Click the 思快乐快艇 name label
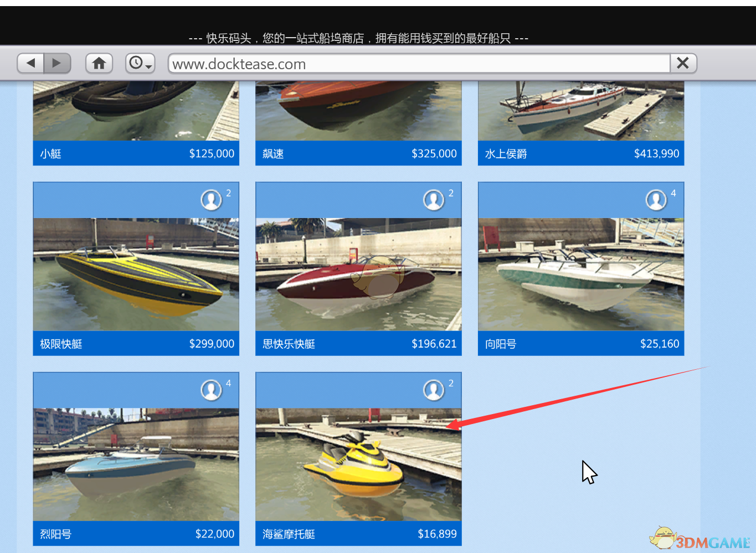The width and height of the screenshot is (756, 553). tap(289, 344)
